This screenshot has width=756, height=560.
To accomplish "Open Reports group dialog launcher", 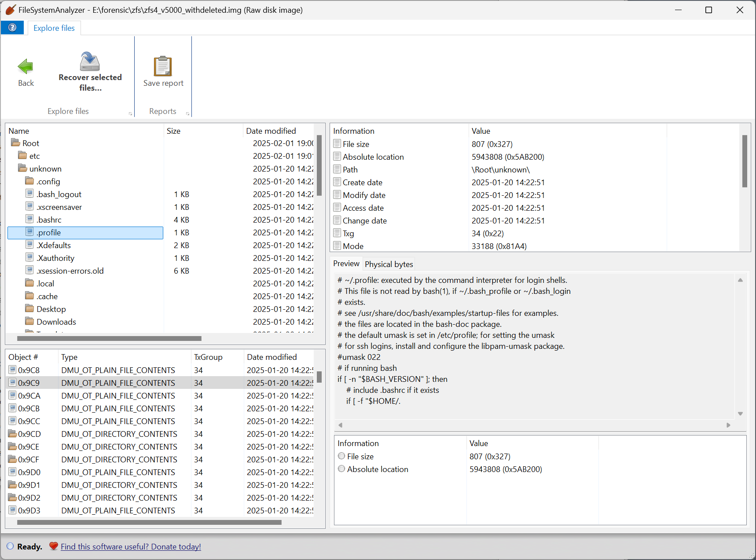I will coord(187,113).
